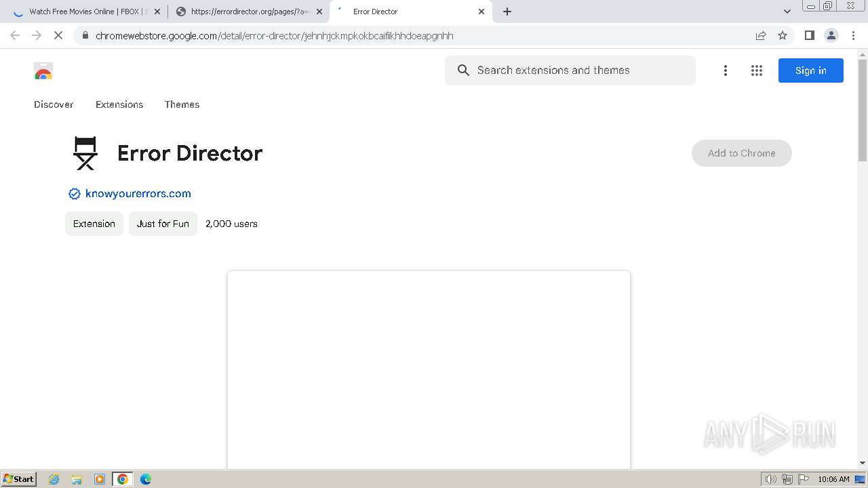Stop loading the current page
This screenshot has width=868, height=488.
pyautogui.click(x=58, y=35)
